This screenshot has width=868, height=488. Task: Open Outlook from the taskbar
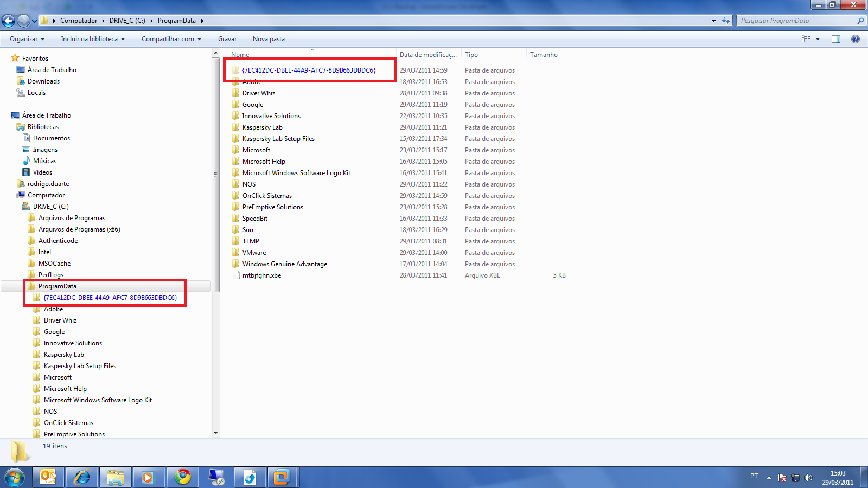pyautogui.click(x=48, y=477)
